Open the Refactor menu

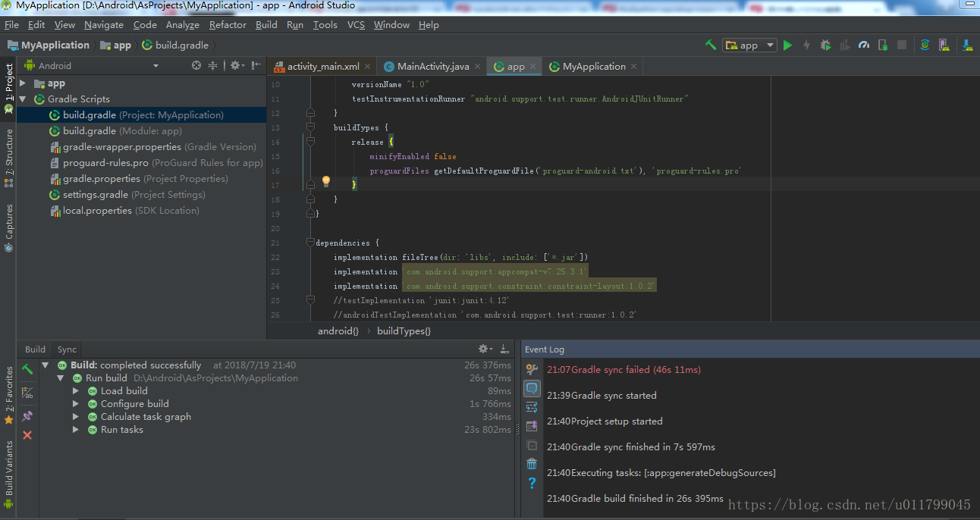(228, 24)
